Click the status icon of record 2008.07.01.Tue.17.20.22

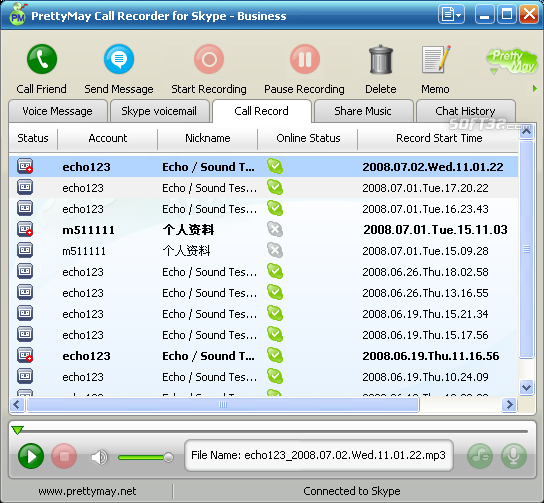(x=25, y=187)
